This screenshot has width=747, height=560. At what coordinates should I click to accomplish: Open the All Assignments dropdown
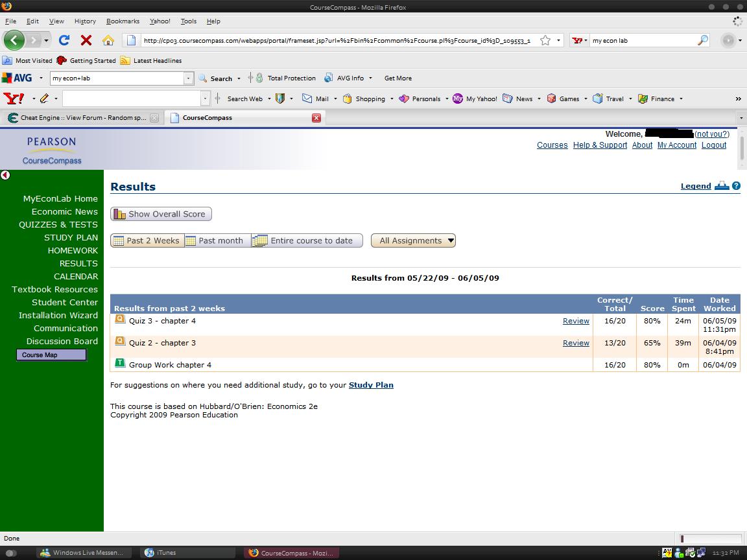coord(413,240)
